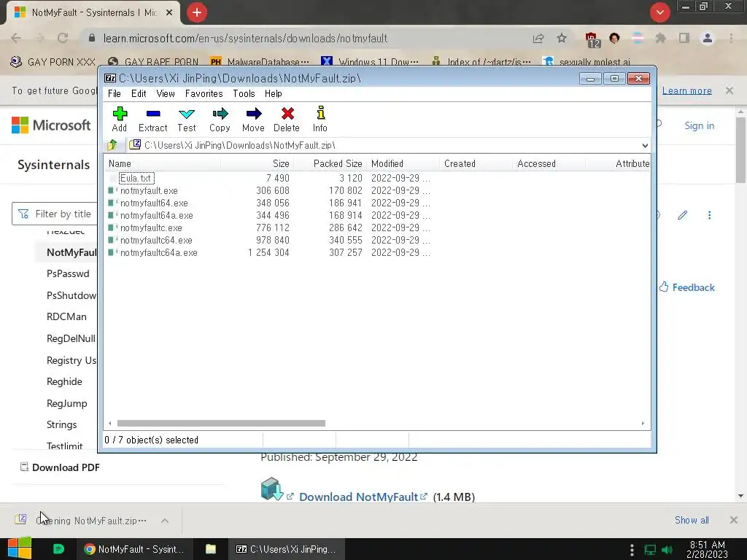Click the Sign in link on Microsoft page
747x560 pixels.
pyautogui.click(x=700, y=125)
